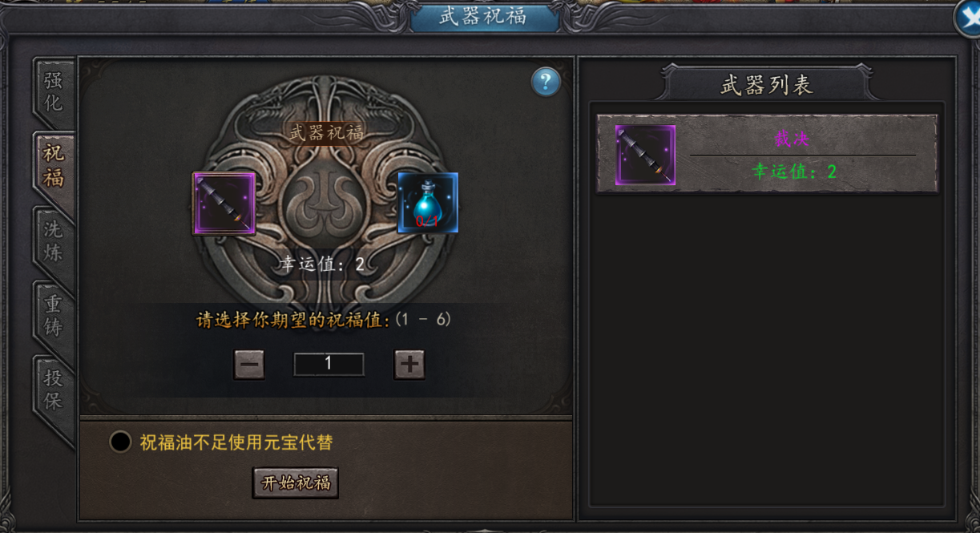Image resolution: width=980 pixels, height=533 pixels.
Task: Click the 武器列表 panel header
Action: pyautogui.click(x=767, y=85)
